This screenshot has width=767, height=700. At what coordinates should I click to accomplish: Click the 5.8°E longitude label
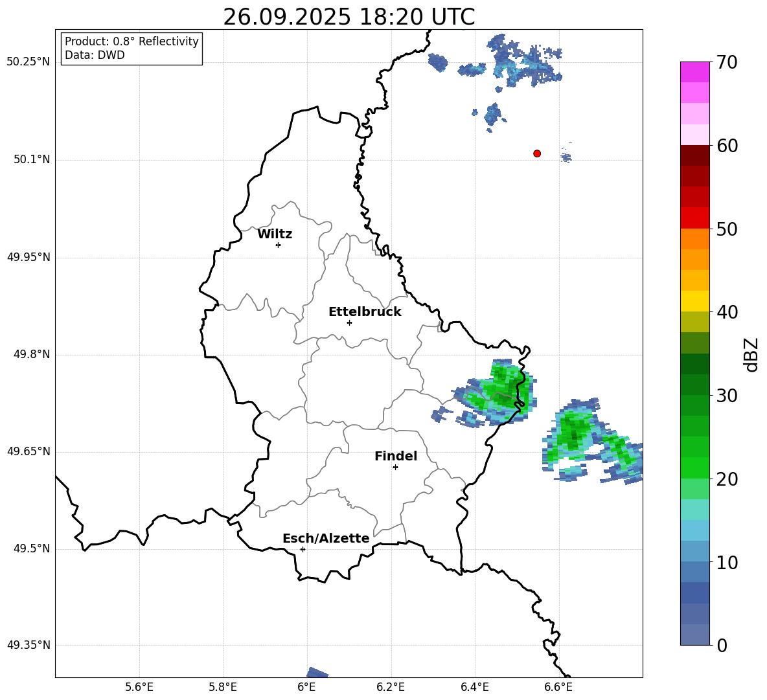[223, 687]
